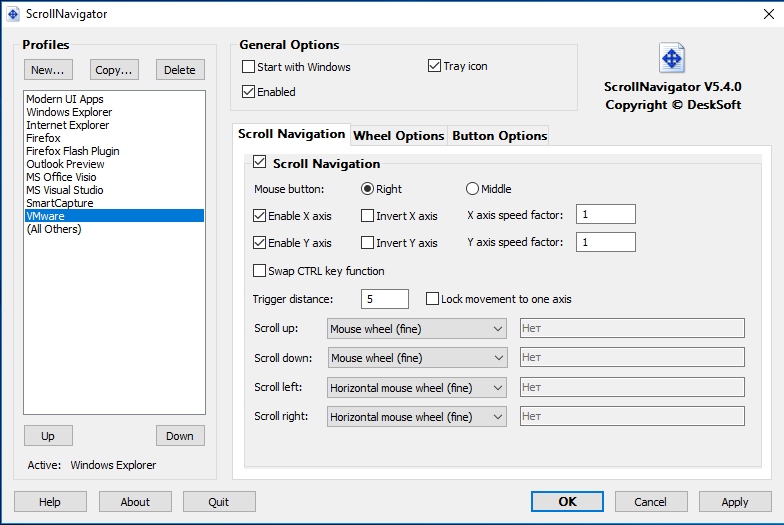Click the Scroll down hotkey field
This screenshot has height=525, width=784.
(x=632, y=357)
